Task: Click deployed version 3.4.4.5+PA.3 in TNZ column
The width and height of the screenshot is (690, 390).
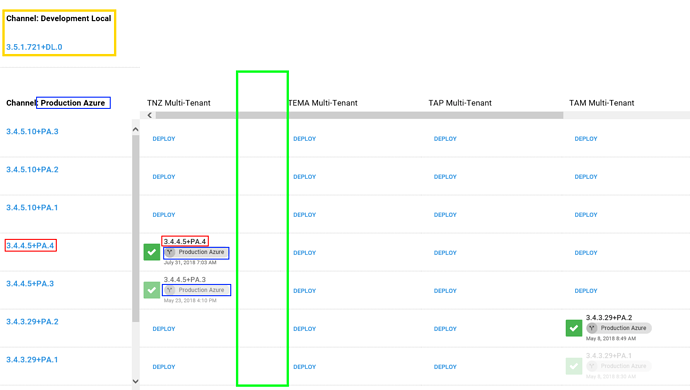Action: click(x=185, y=280)
